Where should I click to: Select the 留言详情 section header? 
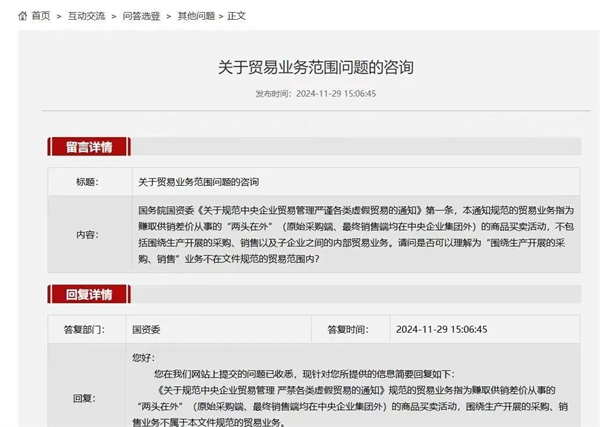click(x=89, y=147)
